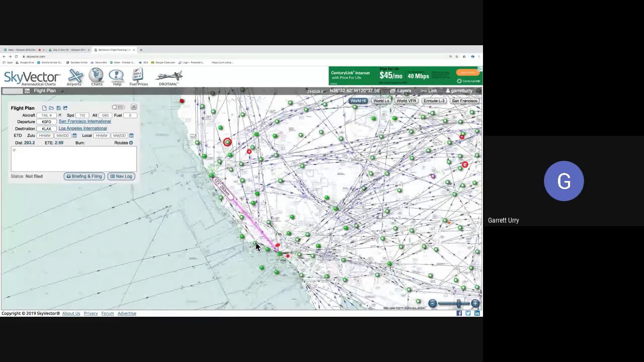Click the SkyVector Aeronautical Charts logo
This screenshot has width=644, height=362.
pos(32,77)
